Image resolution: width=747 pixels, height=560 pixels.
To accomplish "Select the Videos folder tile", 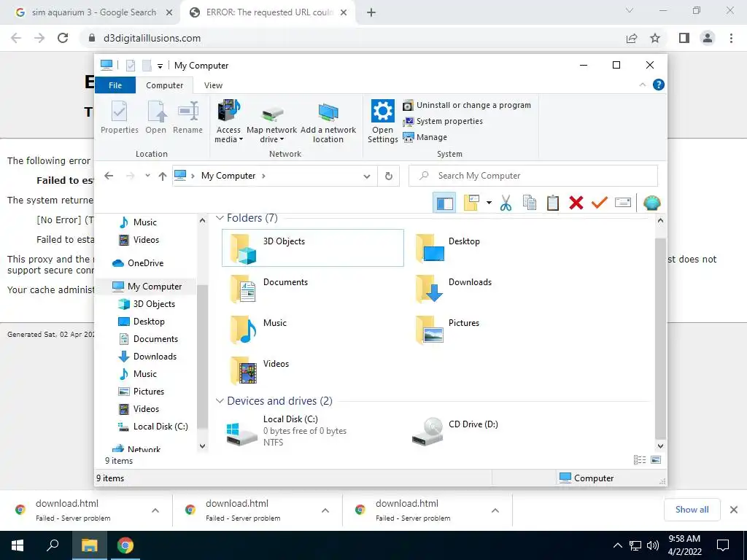I will (x=312, y=370).
